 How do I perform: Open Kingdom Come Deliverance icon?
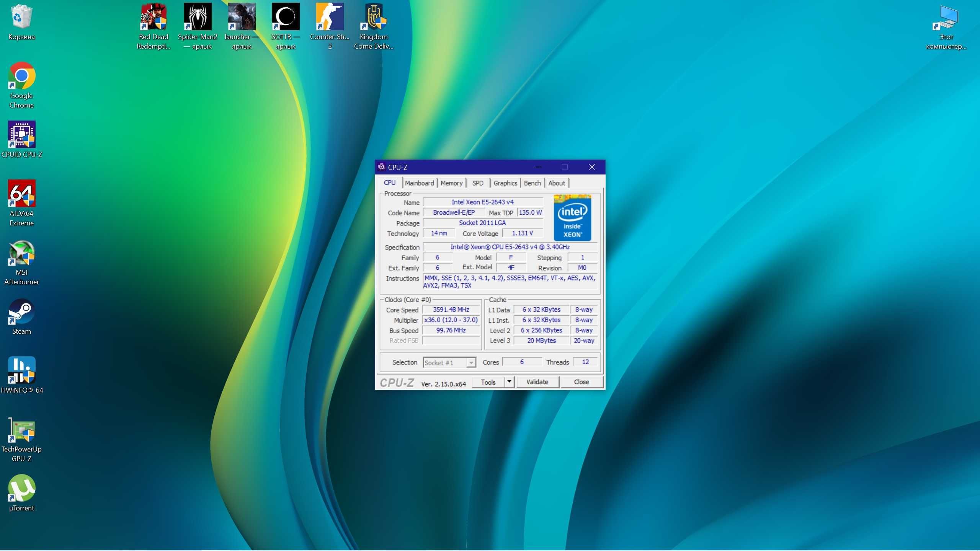coord(374,26)
